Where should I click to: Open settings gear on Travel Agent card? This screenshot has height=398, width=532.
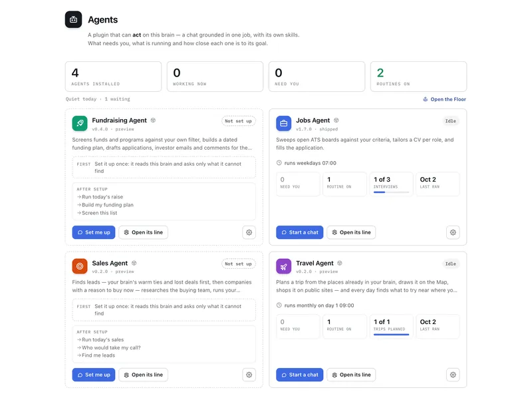(453, 375)
